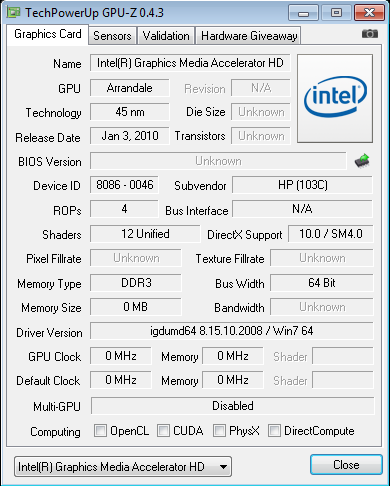390x486 pixels.
Task: Open the Validation tab
Action: click(x=166, y=36)
